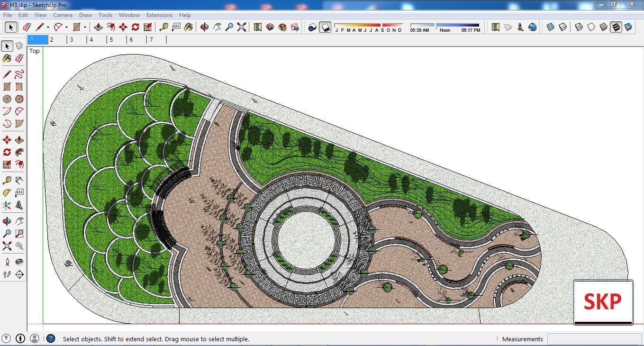
Task: Activate the Follow Me tool
Action: click(x=19, y=152)
